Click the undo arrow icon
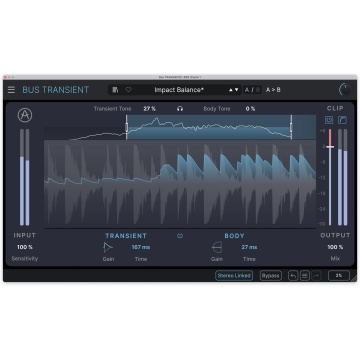The width and height of the screenshot is (360, 360). (x=293, y=276)
